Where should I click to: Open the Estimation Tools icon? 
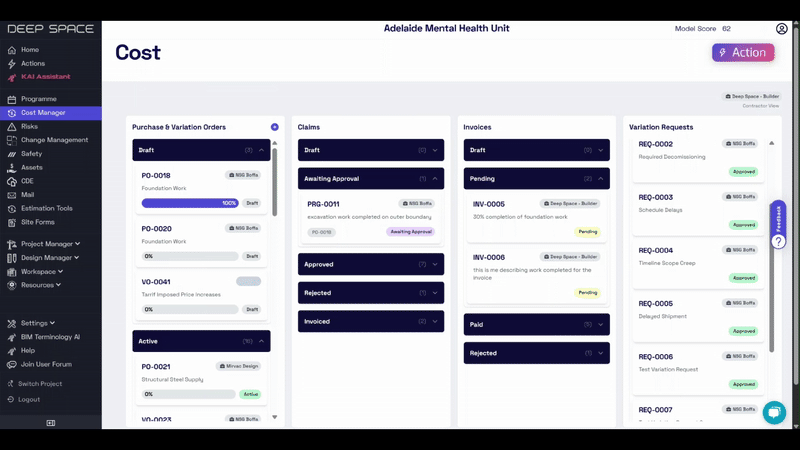tap(12, 209)
